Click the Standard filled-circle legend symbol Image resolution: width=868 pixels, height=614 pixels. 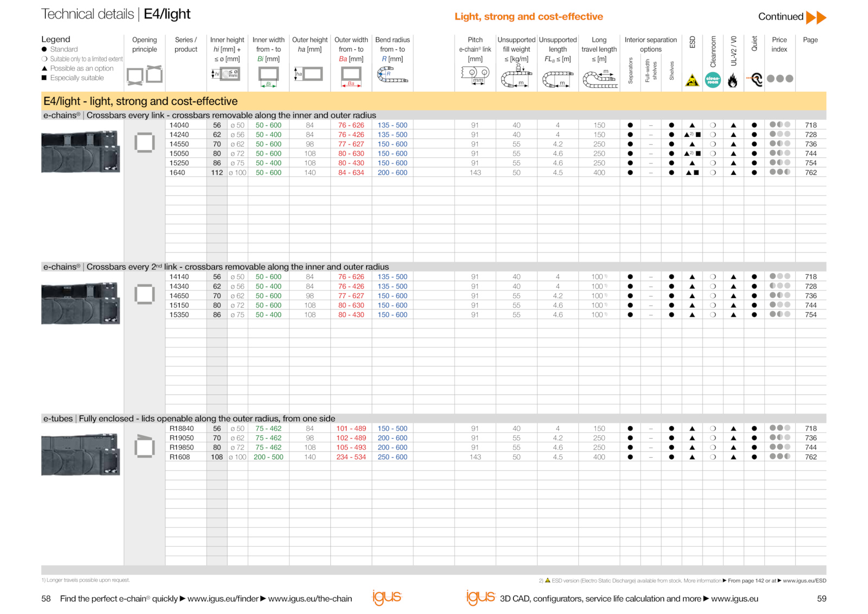point(44,49)
